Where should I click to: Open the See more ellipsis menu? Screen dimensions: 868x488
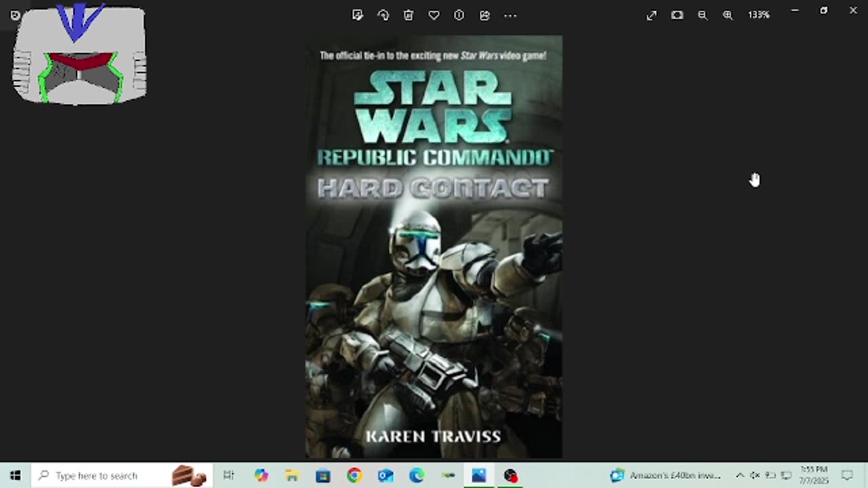click(x=511, y=15)
